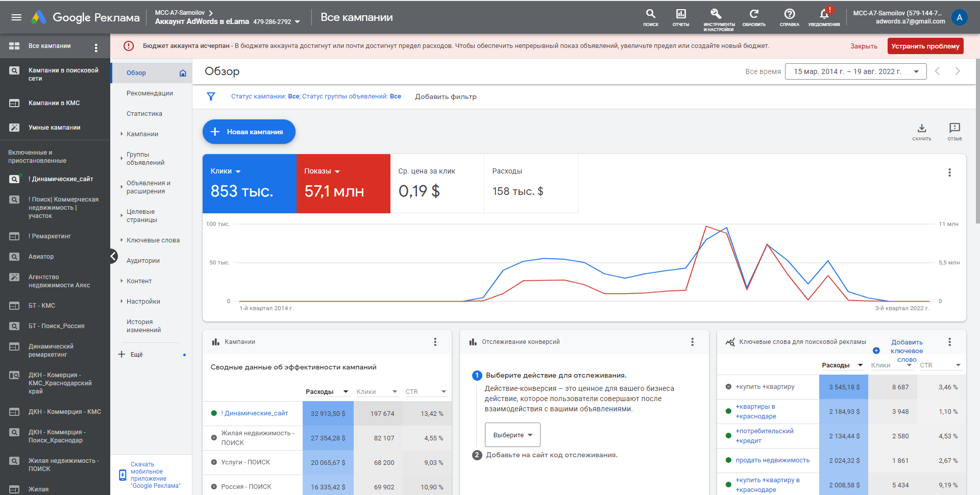Select the Обзор navigation item
Image resolution: width=980 pixels, height=495 pixels.
tap(151, 73)
